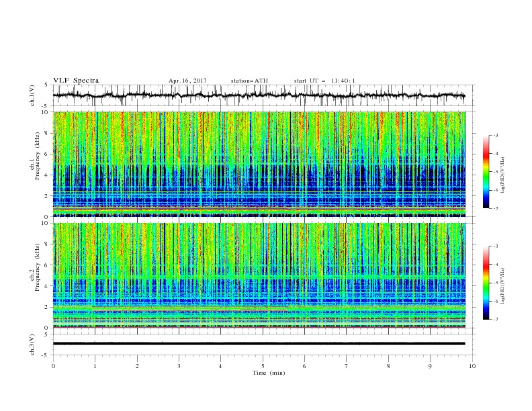Click the "ch.1(V)" waveform axis label
This screenshot has height=411, width=532.
coord(32,95)
